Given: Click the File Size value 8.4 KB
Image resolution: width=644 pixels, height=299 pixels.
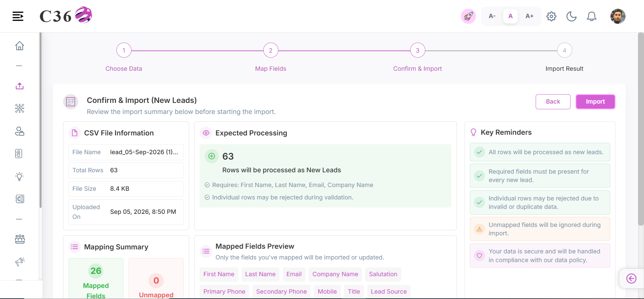Looking at the screenshot, I should point(120,189).
